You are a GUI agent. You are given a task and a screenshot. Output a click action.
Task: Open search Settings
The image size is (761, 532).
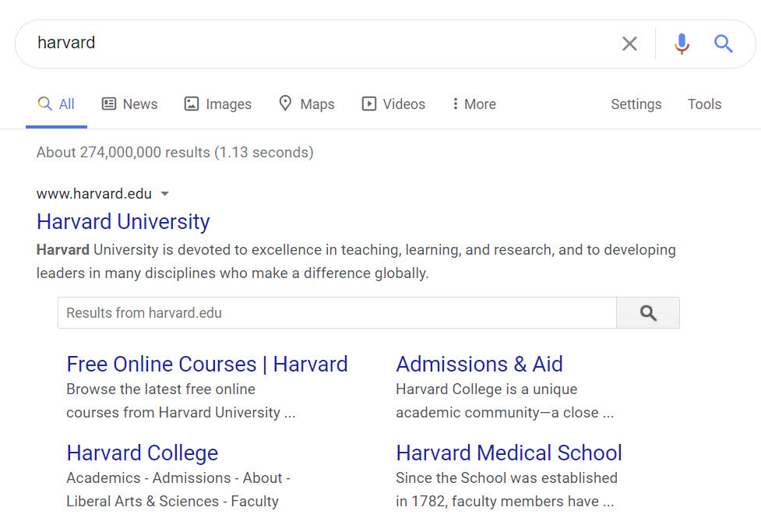(x=636, y=104)
